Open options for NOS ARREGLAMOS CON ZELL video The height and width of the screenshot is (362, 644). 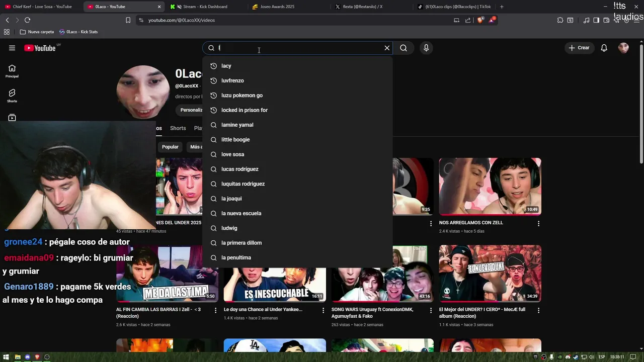pos(538,223)
